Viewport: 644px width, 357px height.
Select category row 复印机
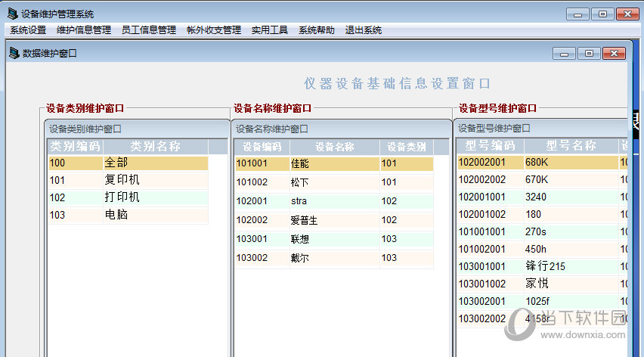155,180
